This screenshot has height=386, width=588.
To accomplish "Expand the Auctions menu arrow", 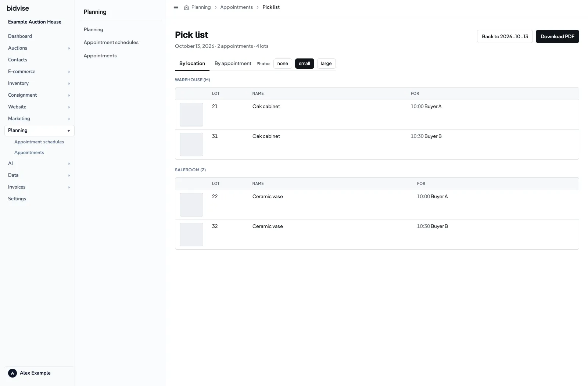I will (x=69, y=48).
